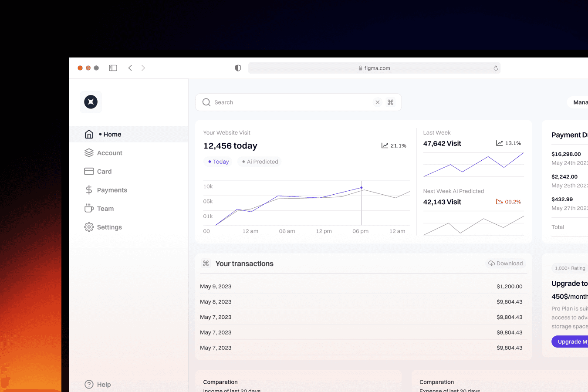588x392 pixels.
Task: Click the Total label in payment card
Action: pyautogui.click(x=558, y=227)
